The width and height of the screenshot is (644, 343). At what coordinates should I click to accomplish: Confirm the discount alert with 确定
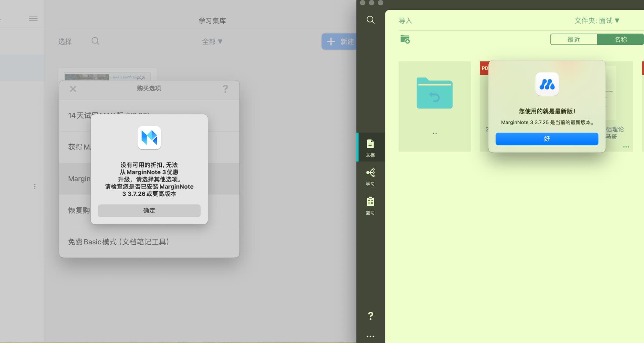pos(149,211)
